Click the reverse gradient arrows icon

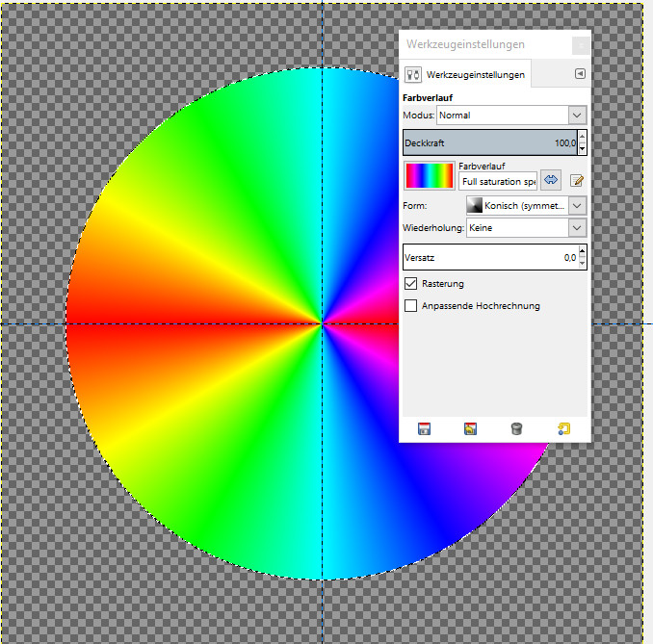click(x=551, y=180)
